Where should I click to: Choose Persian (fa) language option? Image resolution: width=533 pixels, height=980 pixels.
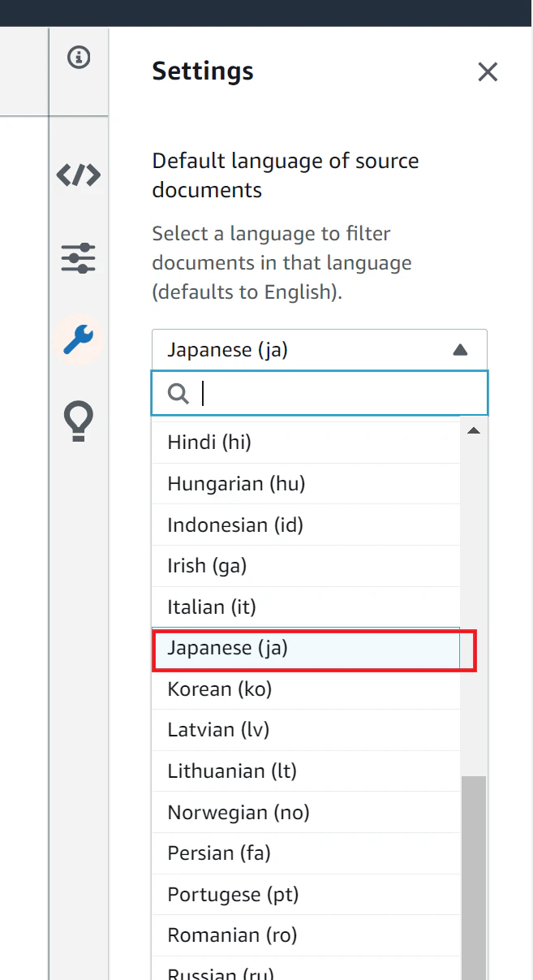pyautogui.click(x=306, y=853)
